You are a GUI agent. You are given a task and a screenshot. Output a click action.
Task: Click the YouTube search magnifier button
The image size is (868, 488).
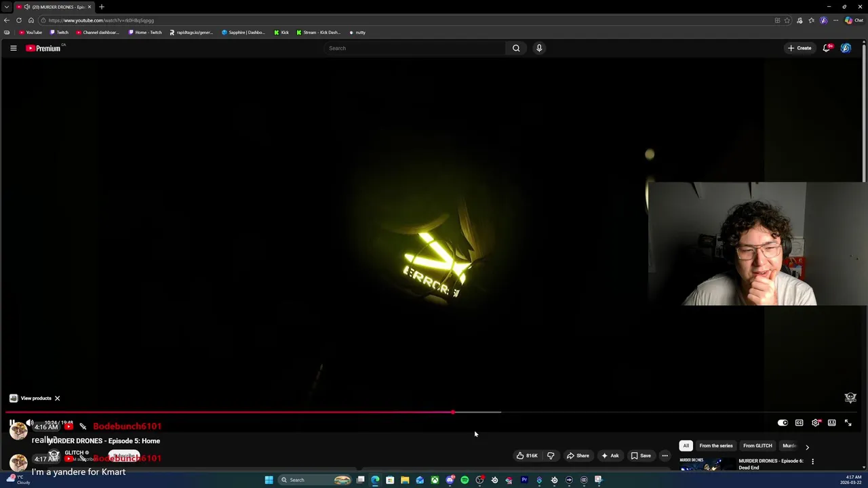pos(516,48)
